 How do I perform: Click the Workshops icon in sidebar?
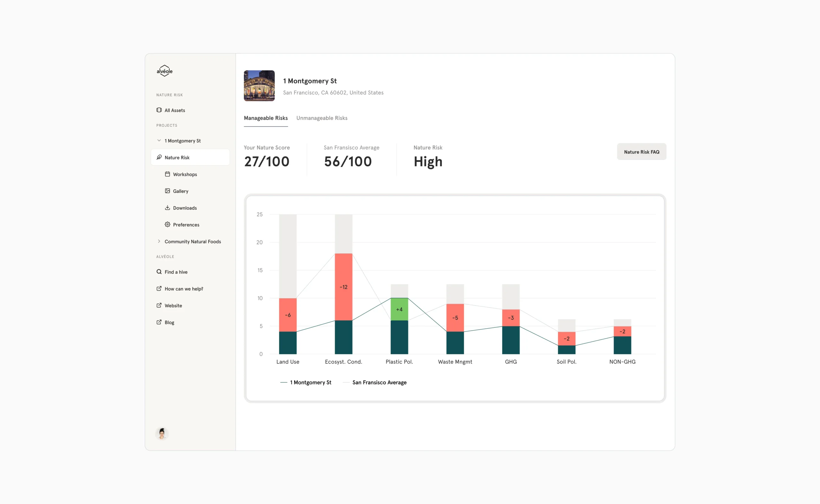pos(168,174)
